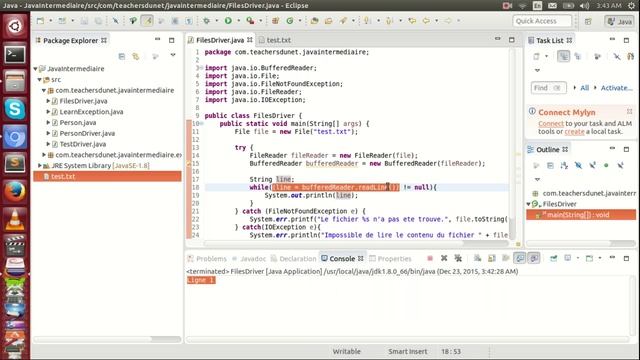Open the Javadoc tab
The image size is (640, 360).
(x=249, y=258)
